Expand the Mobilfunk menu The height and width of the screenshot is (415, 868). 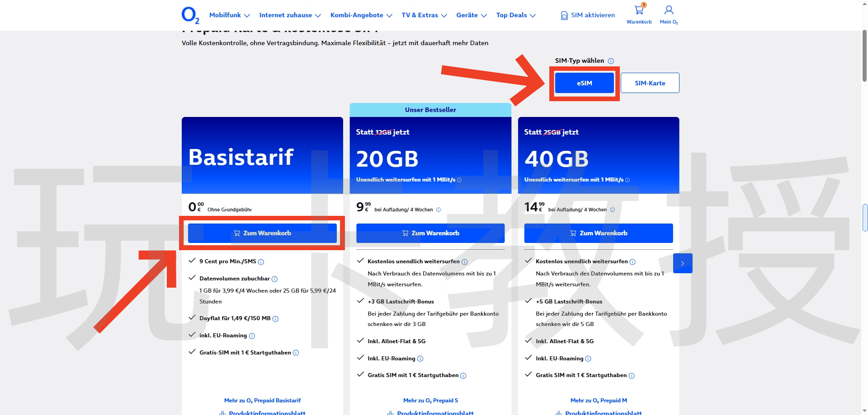pos(229,15)
